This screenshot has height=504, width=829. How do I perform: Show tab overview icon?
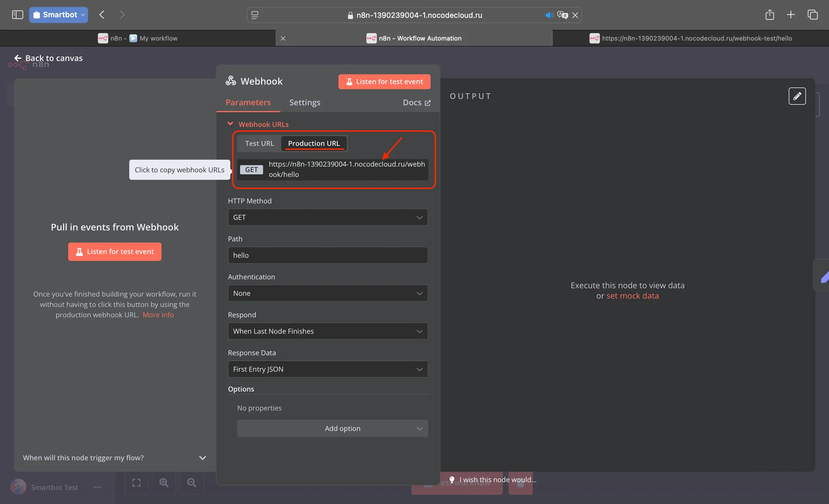[x=812, y=15]
